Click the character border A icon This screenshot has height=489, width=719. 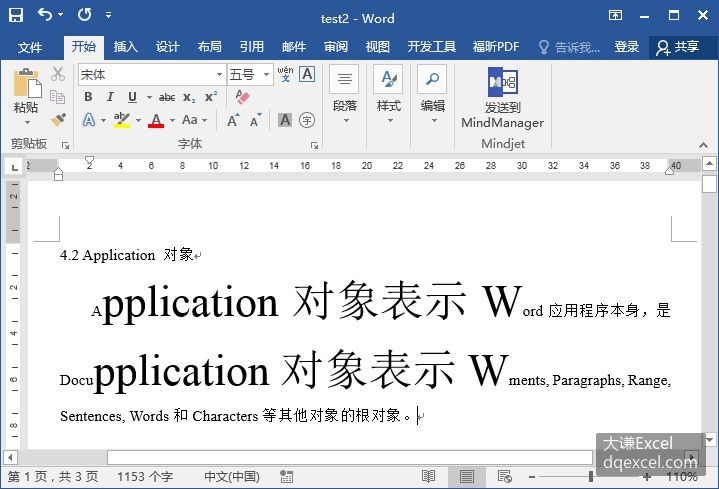coord(307,74)
